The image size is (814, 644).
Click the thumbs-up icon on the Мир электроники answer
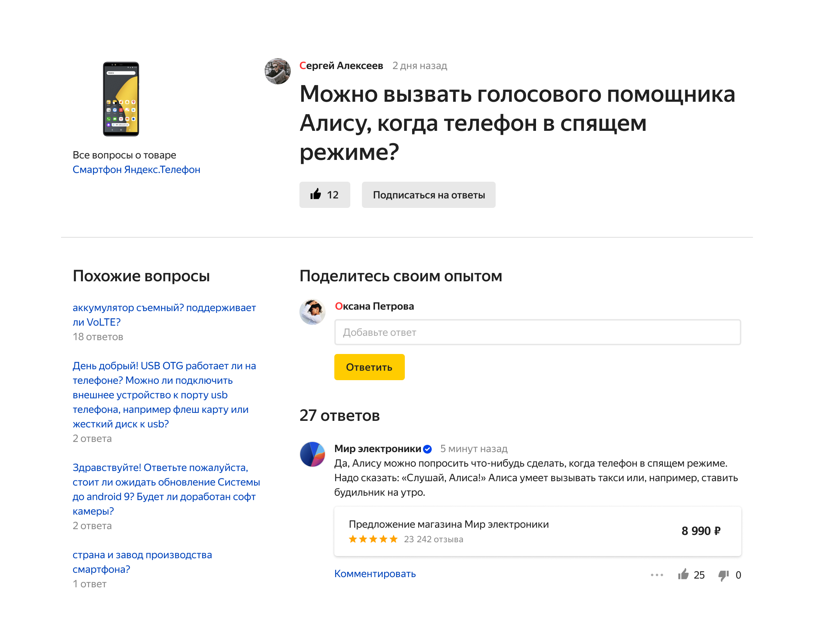point(683,574)
